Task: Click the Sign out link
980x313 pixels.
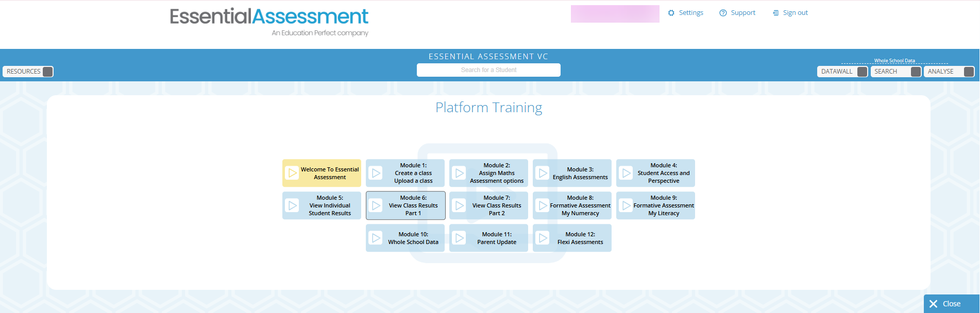Action: (796, 13)
